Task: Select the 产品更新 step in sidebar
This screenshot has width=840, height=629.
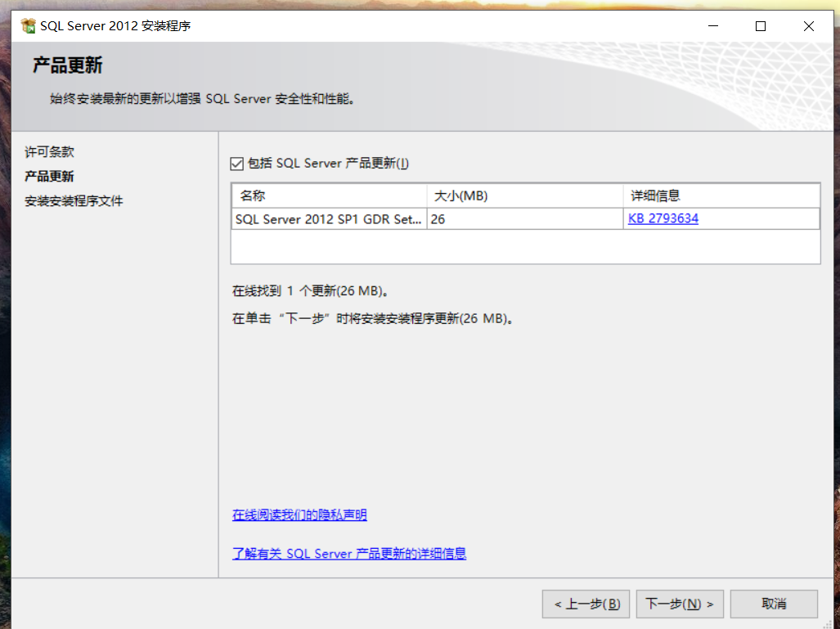Action: (49, 177)
